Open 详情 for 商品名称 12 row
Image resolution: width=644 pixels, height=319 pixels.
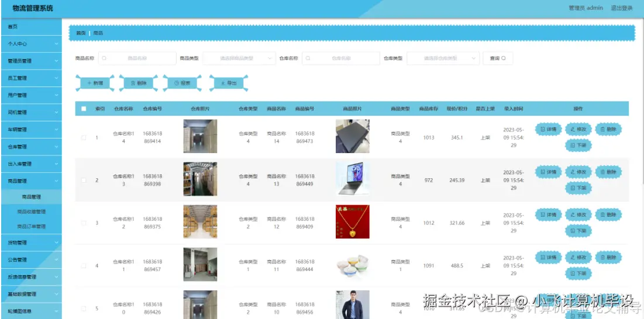tap(548, 214)
